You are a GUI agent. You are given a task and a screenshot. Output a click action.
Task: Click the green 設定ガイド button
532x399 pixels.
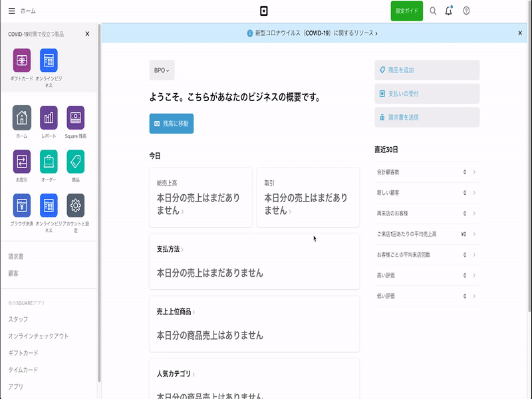(407, 11)
